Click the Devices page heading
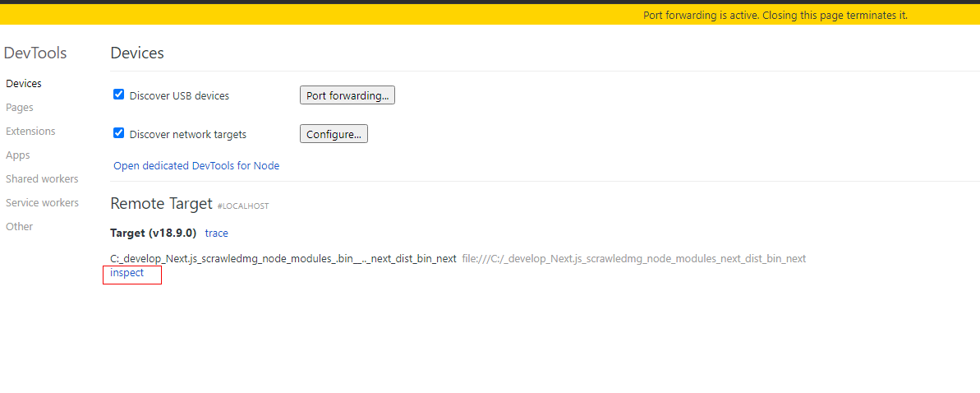Image resolution: width=980 pixels, height=393 pixels. [137, 53]
